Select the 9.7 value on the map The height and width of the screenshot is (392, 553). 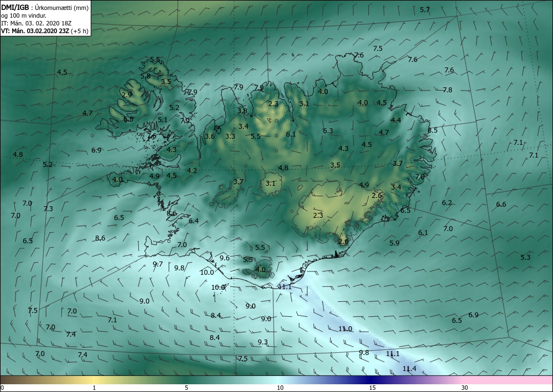tap(158, 264)
